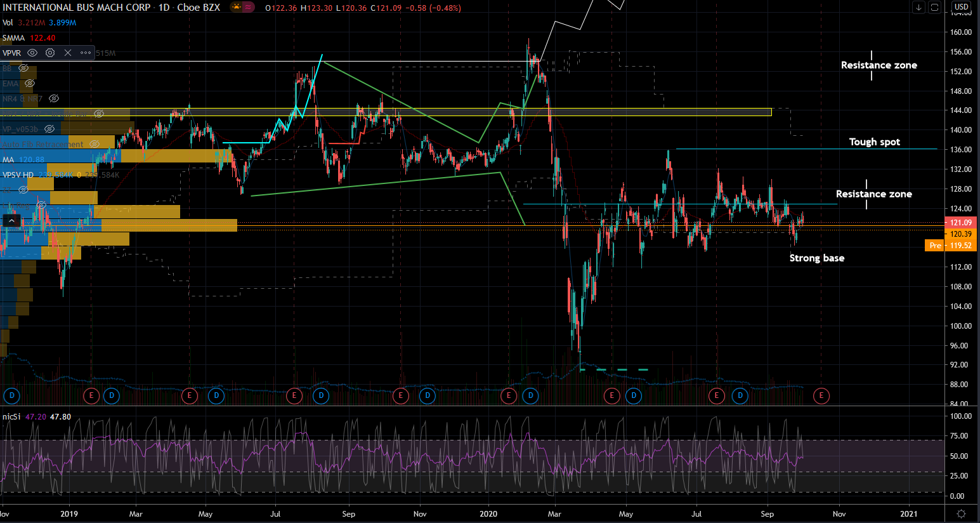Select the Resistance zone annotation near 128.00

coord(873,194)
